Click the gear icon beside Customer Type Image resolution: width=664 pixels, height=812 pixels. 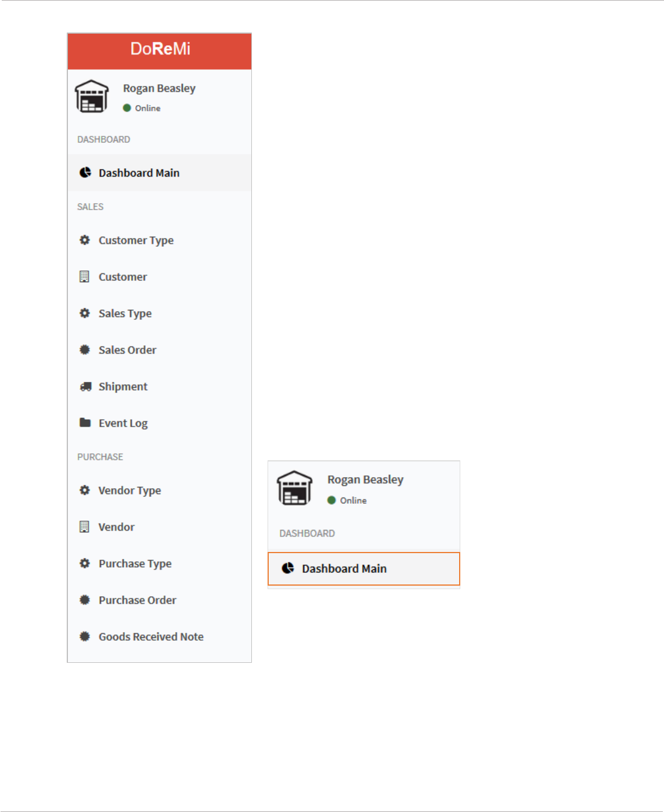pos(85,240)
